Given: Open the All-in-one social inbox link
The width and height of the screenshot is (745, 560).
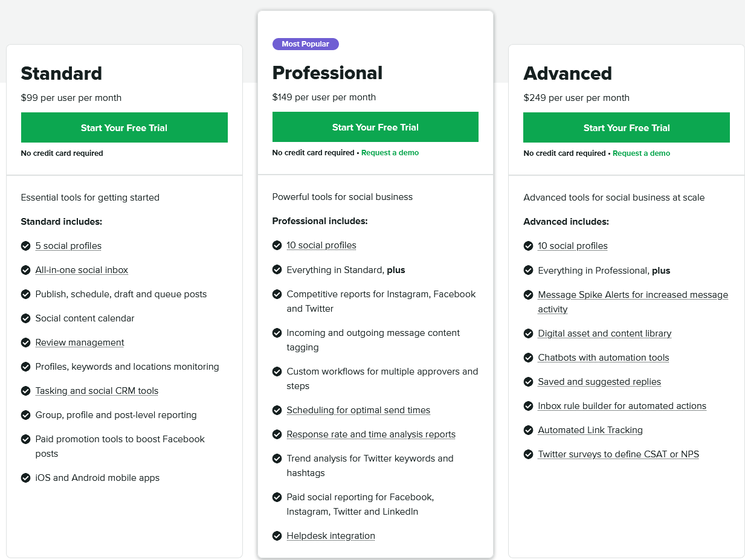Looking at the screenshot, I should pos(82,270).
